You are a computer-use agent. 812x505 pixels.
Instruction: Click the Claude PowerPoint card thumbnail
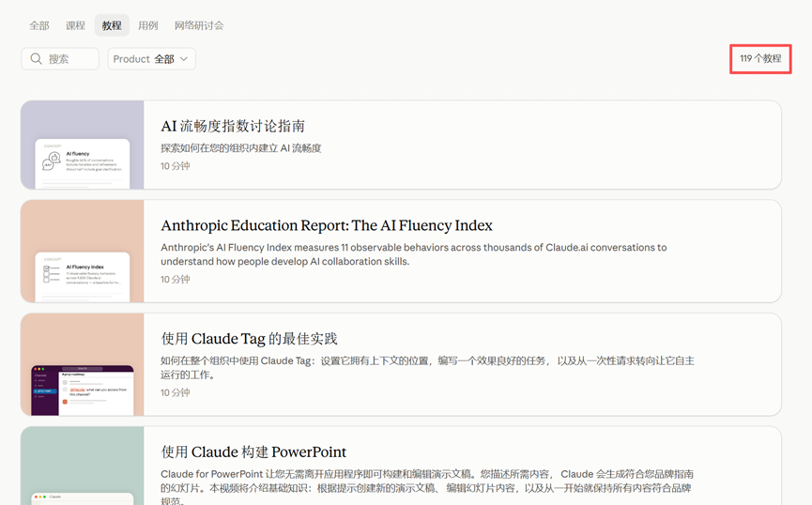tap(83, 466)
